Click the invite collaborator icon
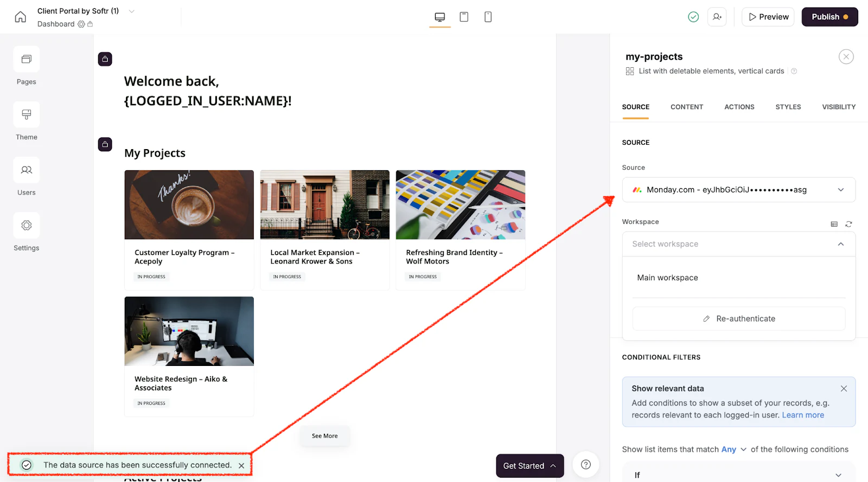868x482 pixels. [x=717, y=17]
